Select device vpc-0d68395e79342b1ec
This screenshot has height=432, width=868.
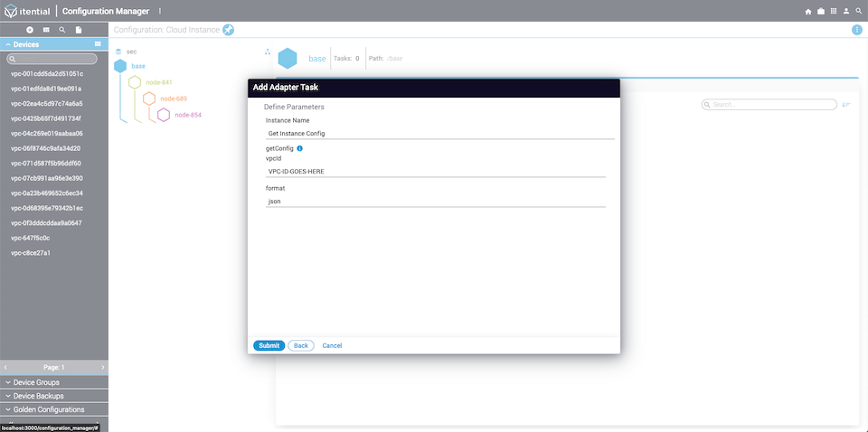[x=47, y=208]
